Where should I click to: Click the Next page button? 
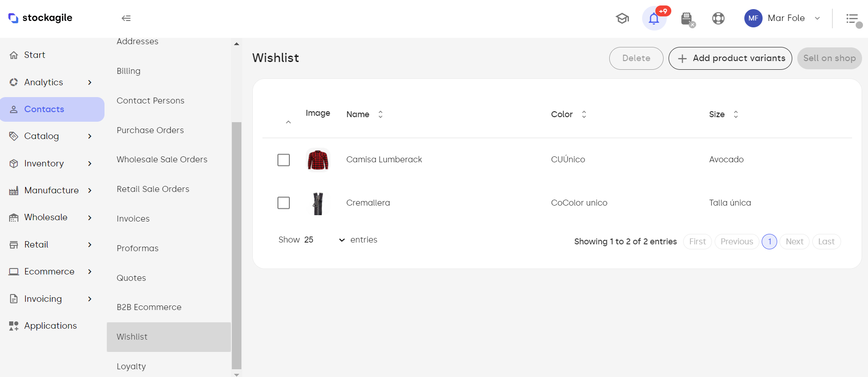tap(795, 242)
